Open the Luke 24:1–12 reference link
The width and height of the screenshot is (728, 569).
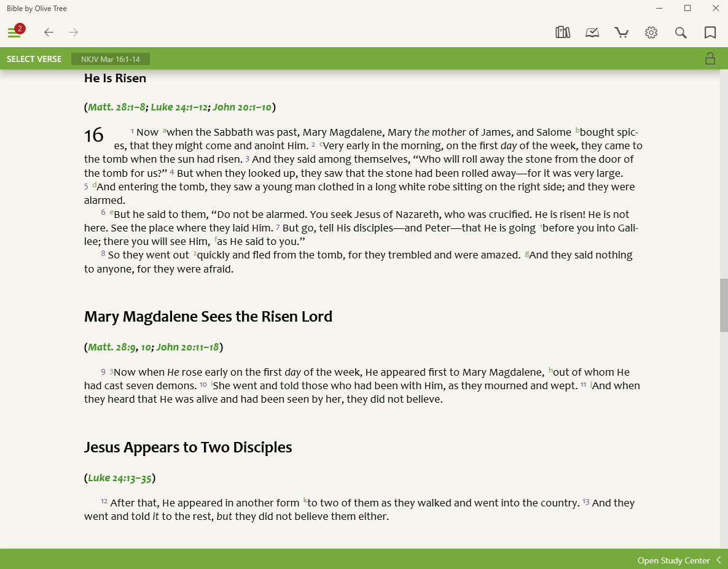pos(180,107)
